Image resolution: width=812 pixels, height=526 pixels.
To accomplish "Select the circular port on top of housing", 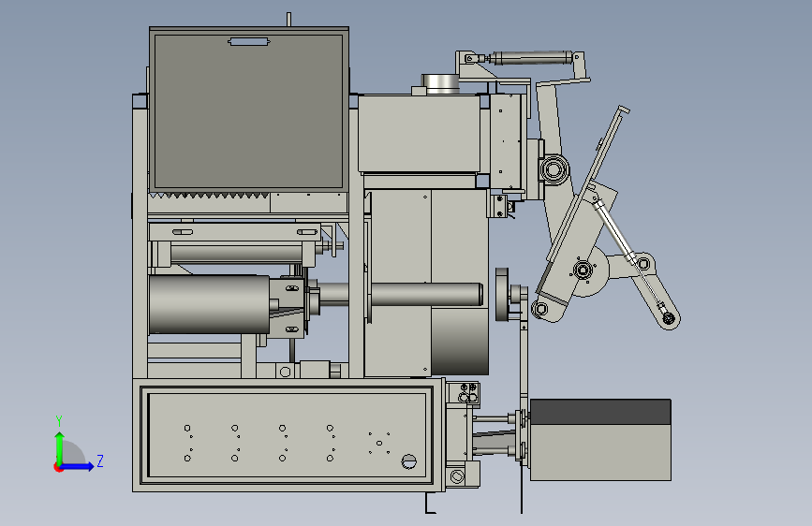I will [440, 84].
